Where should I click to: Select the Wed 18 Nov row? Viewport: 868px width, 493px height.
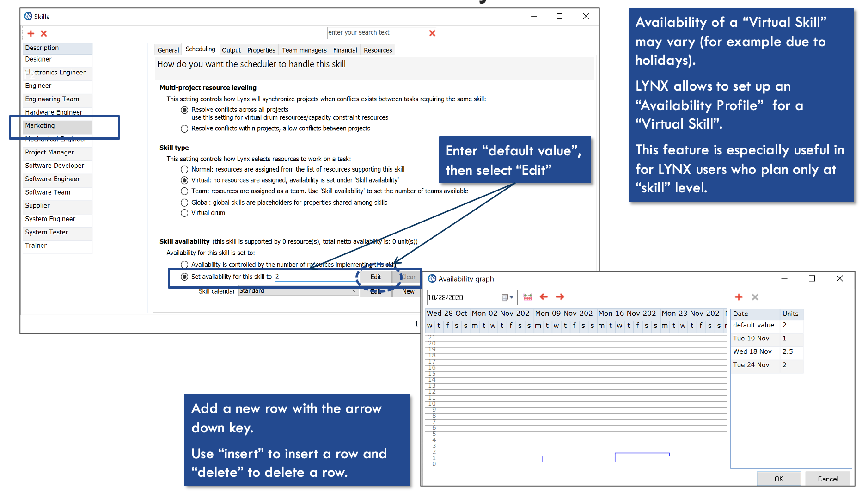coord(767,352)
